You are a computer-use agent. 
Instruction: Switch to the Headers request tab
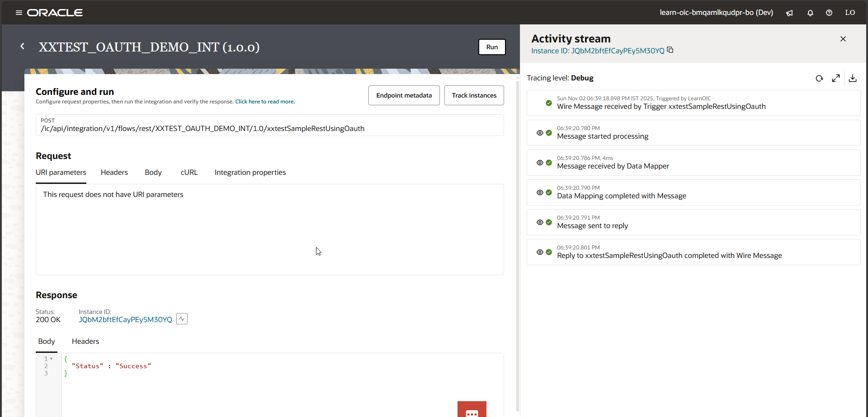[x=114, y=173]
